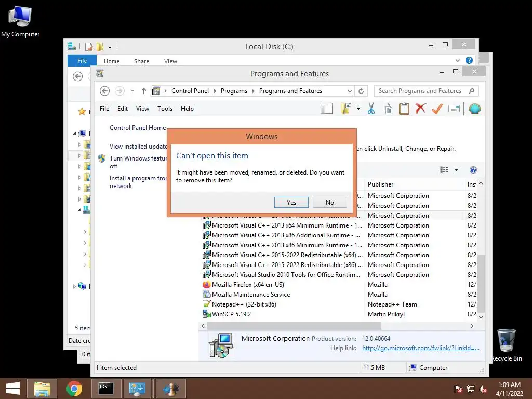Open the Help menu
The width and height of the screenshot is (532, 399).
coord(187,109)
